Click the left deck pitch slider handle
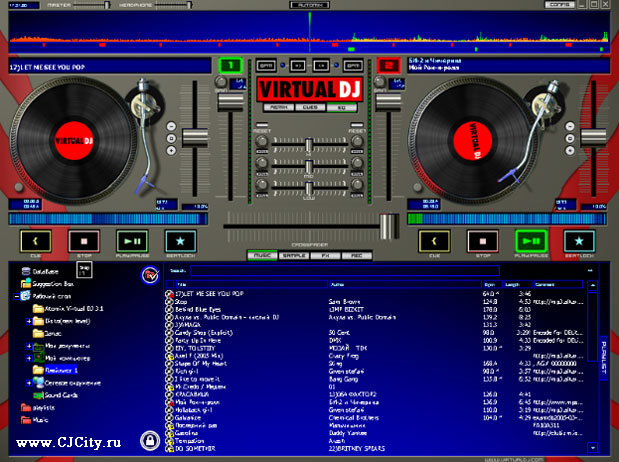This screenshot has width=619, height=462. point(195,138)
